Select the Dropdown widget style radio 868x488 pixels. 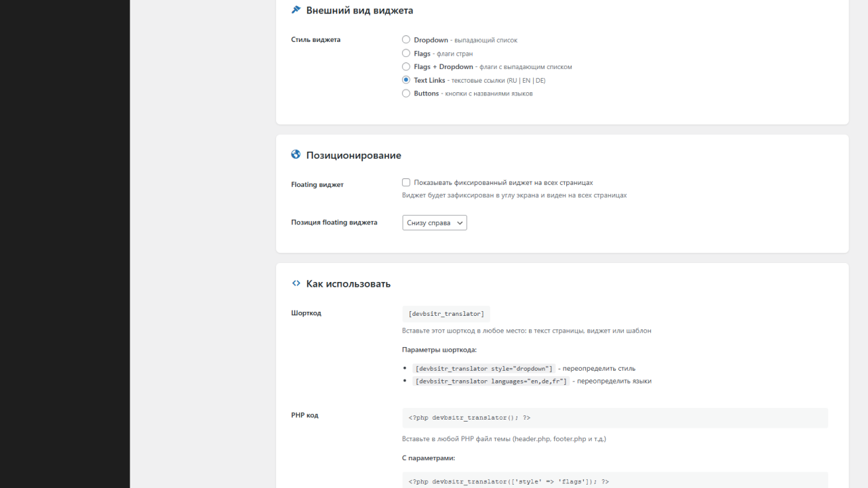pyautogui.click(x=406, y=40)
